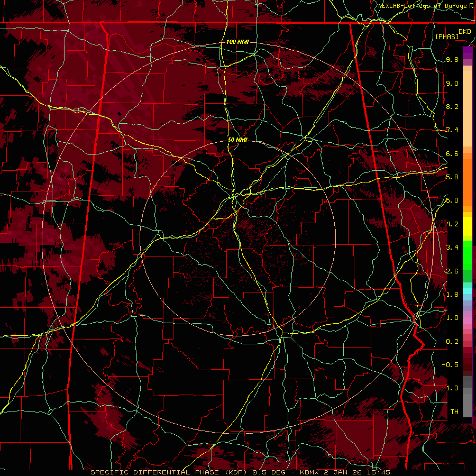Click the 1.0 colorbar scale value
This screenshot has height=476, width=476.
click(x=452, y=318)
